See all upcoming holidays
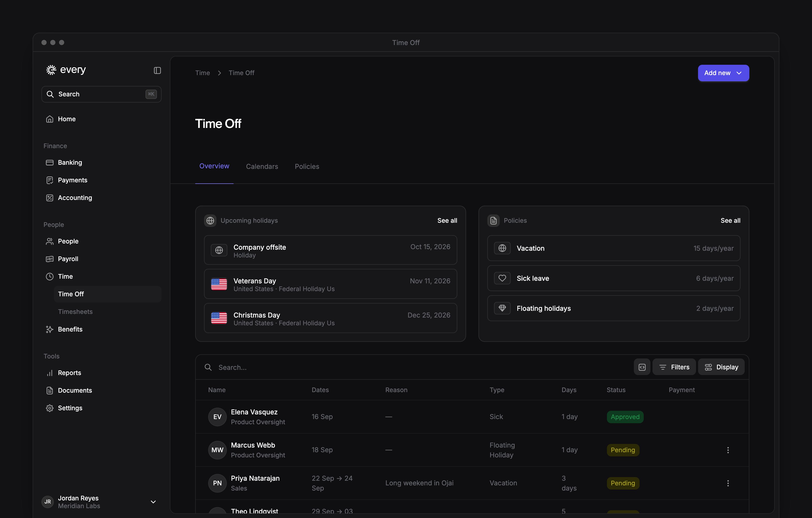 point(447,221)
